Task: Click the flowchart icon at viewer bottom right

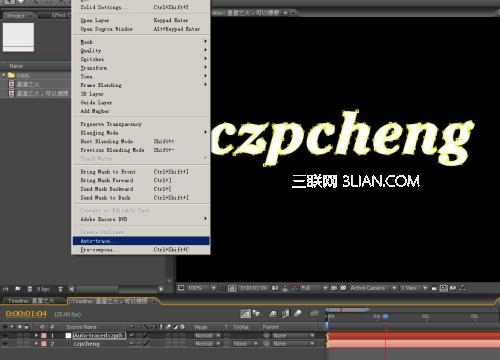Action: pyautogui.click(x=462, y=288)
